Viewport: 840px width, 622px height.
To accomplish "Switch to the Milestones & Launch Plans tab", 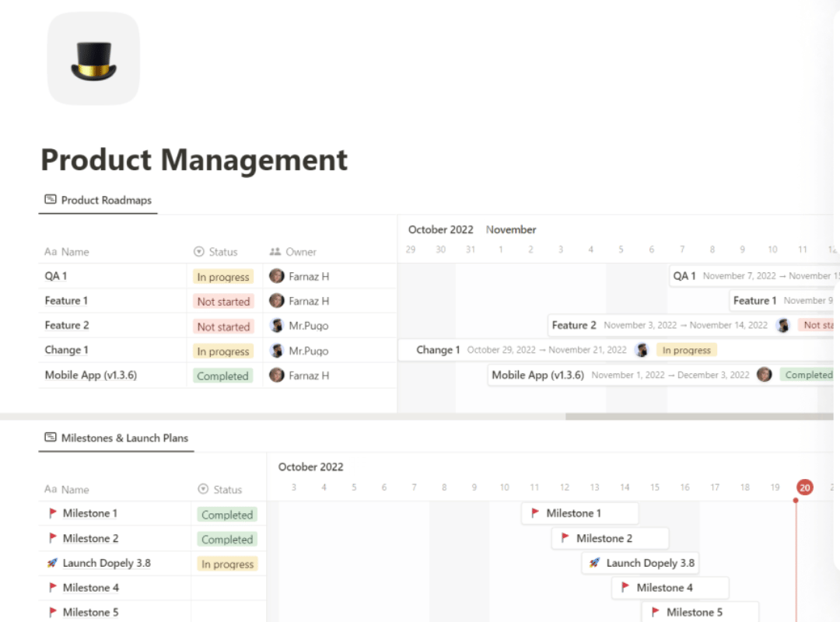I will coord(124,438).
